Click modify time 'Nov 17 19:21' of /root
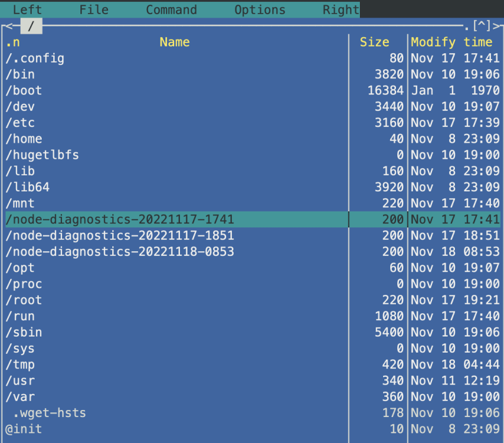 point(456,300)
